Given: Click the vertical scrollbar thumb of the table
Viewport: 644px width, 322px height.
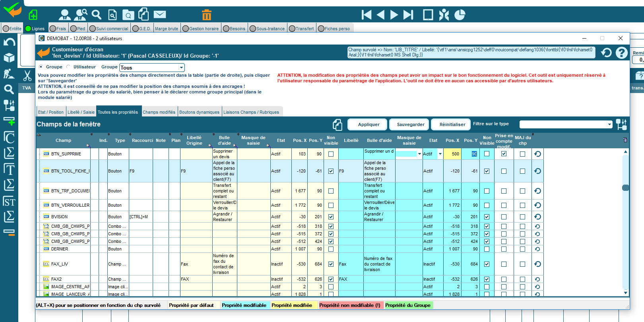Looking at the screenshot, I should [625, 188].
